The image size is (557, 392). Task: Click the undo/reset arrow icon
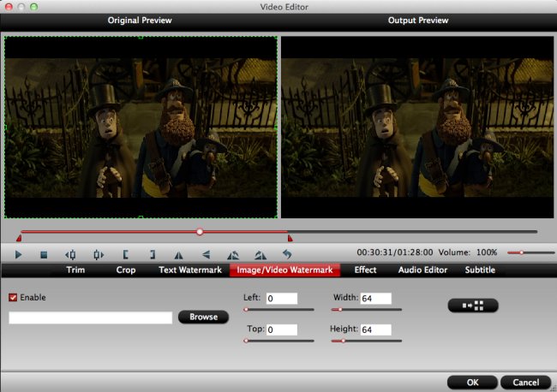[287, 254]
